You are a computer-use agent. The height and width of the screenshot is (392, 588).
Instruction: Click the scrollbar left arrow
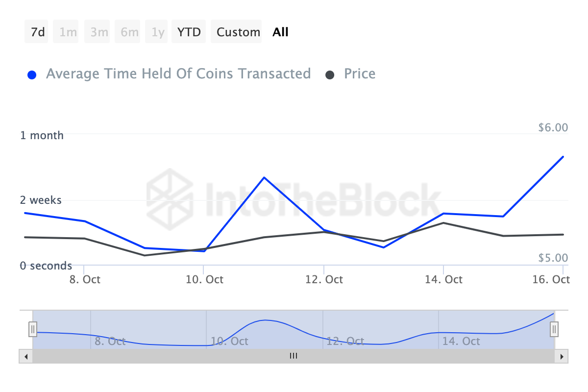(x=26, y=356)
